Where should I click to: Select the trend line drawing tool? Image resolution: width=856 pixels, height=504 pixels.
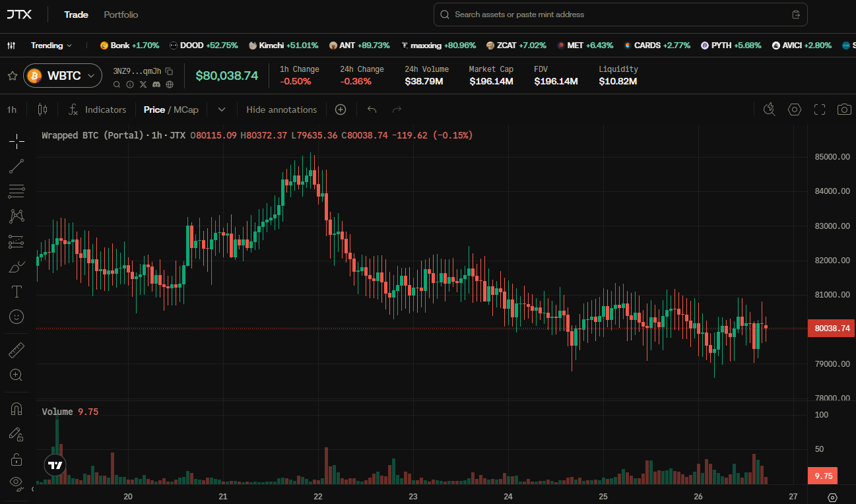(x=16, y=166)
